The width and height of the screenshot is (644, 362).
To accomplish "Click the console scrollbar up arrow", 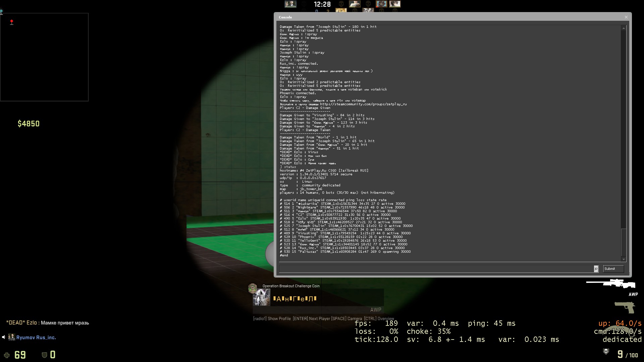I will [x=624, y=28].
